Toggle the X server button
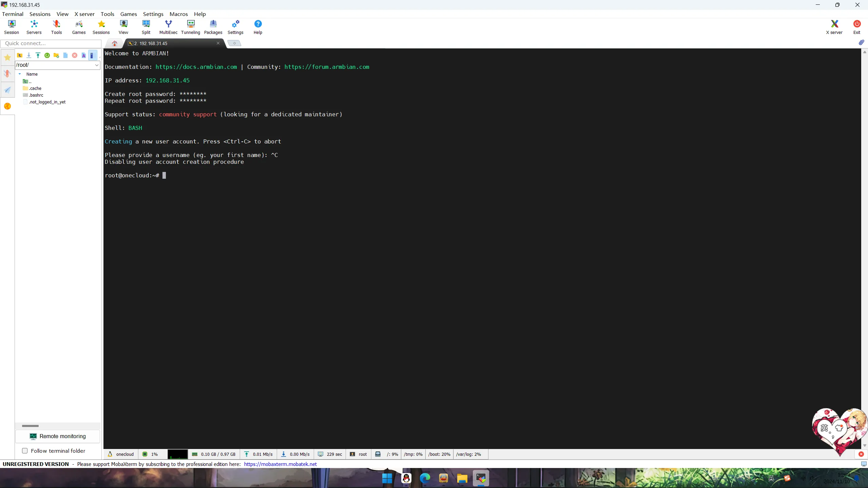 tap(834, 27)
